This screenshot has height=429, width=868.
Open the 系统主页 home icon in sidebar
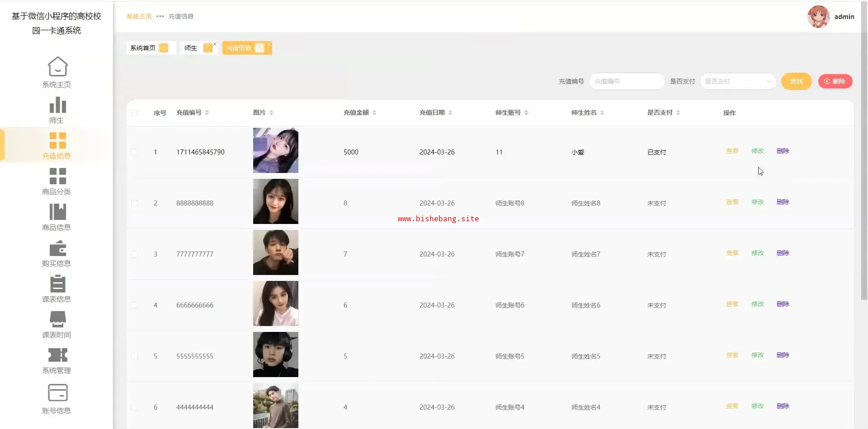point(57,67)
